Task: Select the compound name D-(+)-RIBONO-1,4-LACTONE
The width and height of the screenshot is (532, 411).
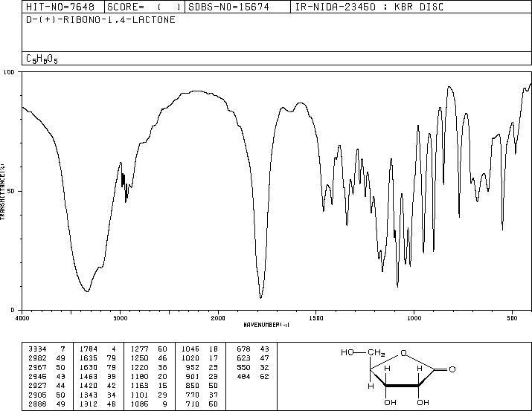Action: (x=100, y=19)
